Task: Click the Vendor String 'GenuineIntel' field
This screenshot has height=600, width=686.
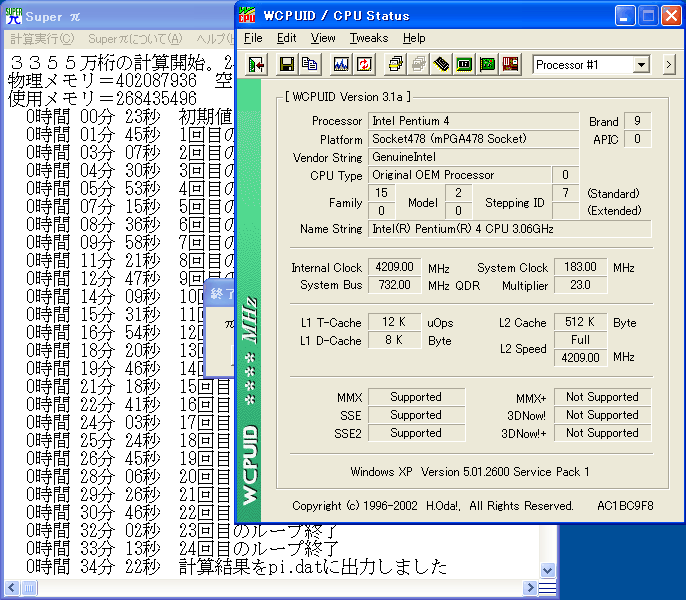Action: point(473,157)
